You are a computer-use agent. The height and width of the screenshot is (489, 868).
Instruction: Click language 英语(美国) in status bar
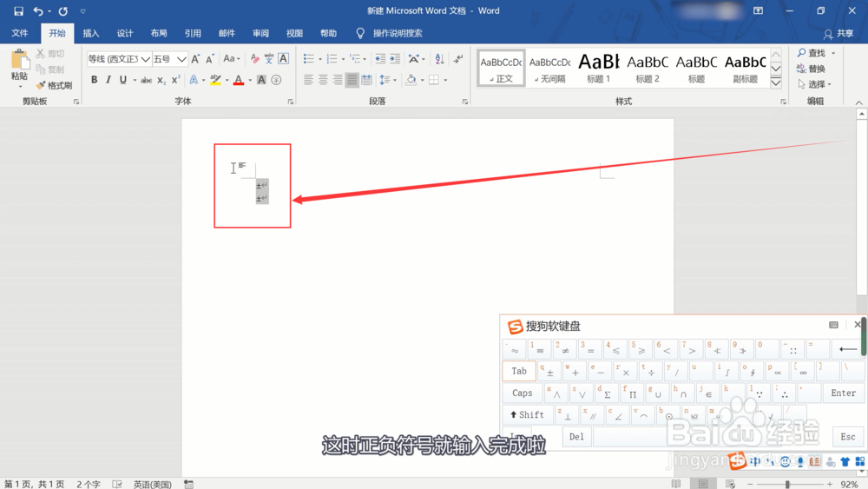pyautogui.click(x=152, y=484)
